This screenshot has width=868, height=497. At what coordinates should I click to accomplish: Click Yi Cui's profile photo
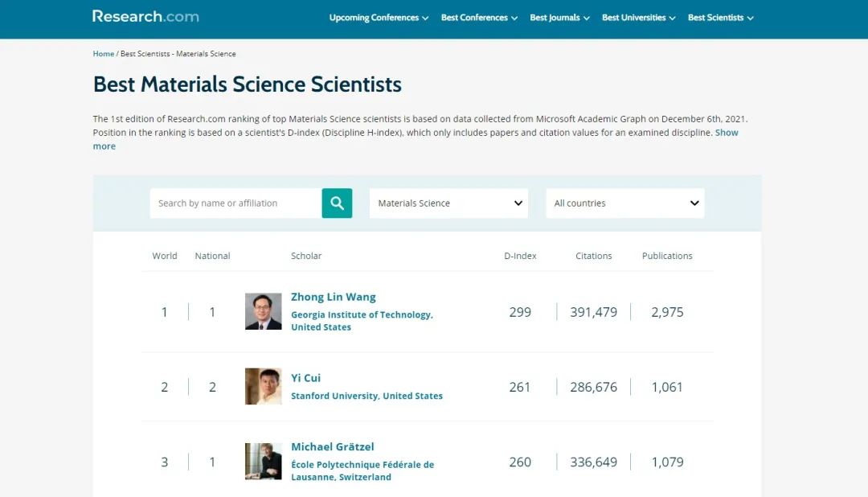[x=263, y=387]
